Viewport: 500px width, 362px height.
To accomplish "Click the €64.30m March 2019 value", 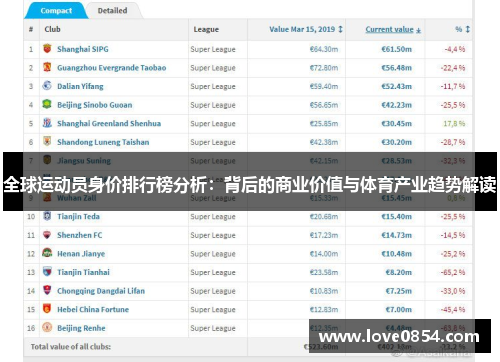I will (x=324, y=49).
